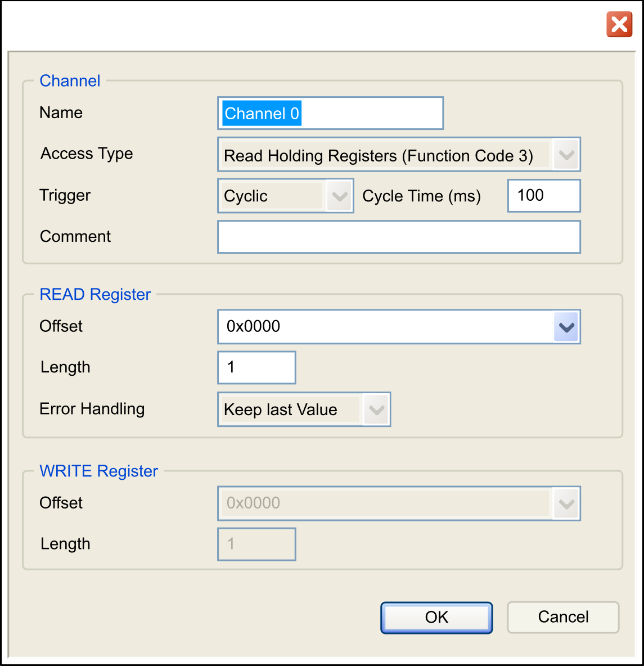Confirm with the OK button

[436, 618]
